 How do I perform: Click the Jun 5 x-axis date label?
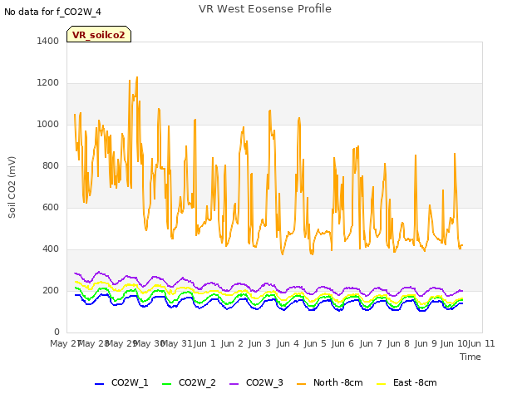[315, 343]
